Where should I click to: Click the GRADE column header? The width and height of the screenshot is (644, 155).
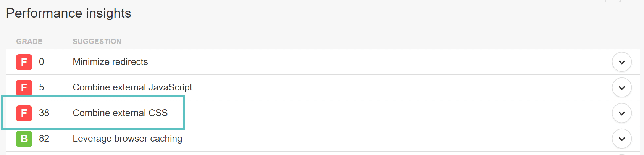pos(29,41)
